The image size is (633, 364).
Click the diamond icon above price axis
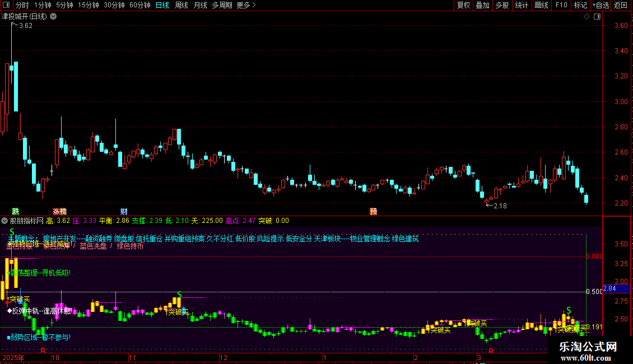pyautogui.click(x=587, y=16)
